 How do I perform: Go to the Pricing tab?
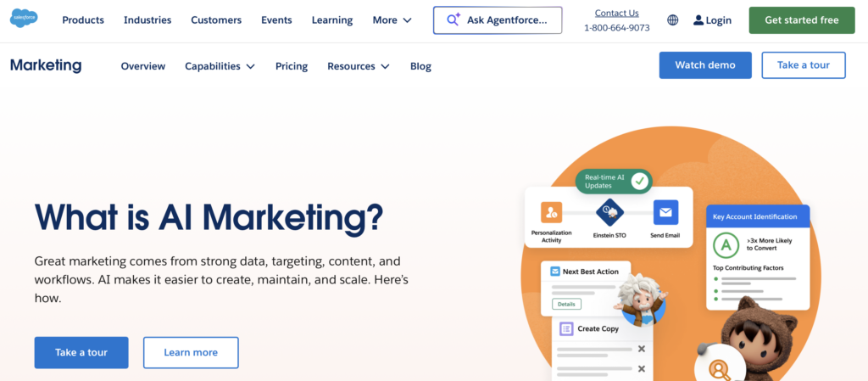click(x=292, y=66)
